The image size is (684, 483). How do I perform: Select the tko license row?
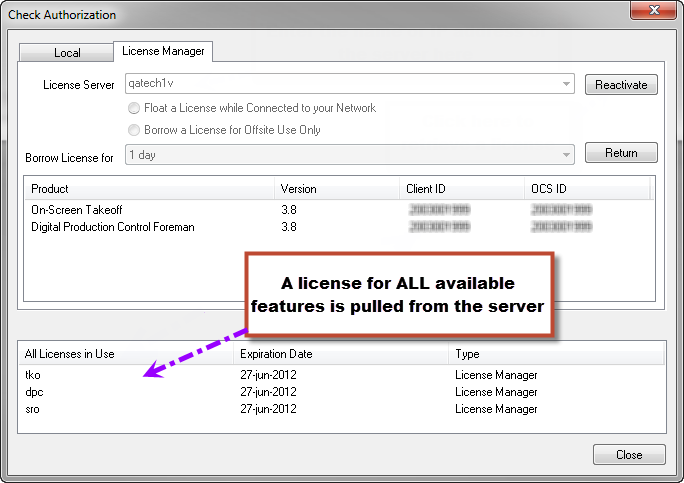tap(342, 375)
